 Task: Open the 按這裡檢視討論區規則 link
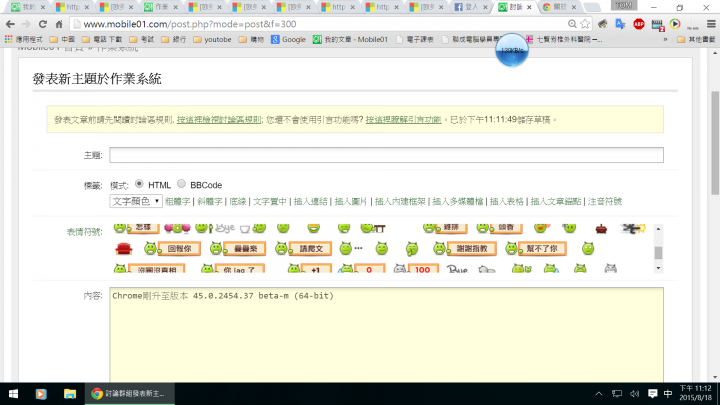pos(219,120)
